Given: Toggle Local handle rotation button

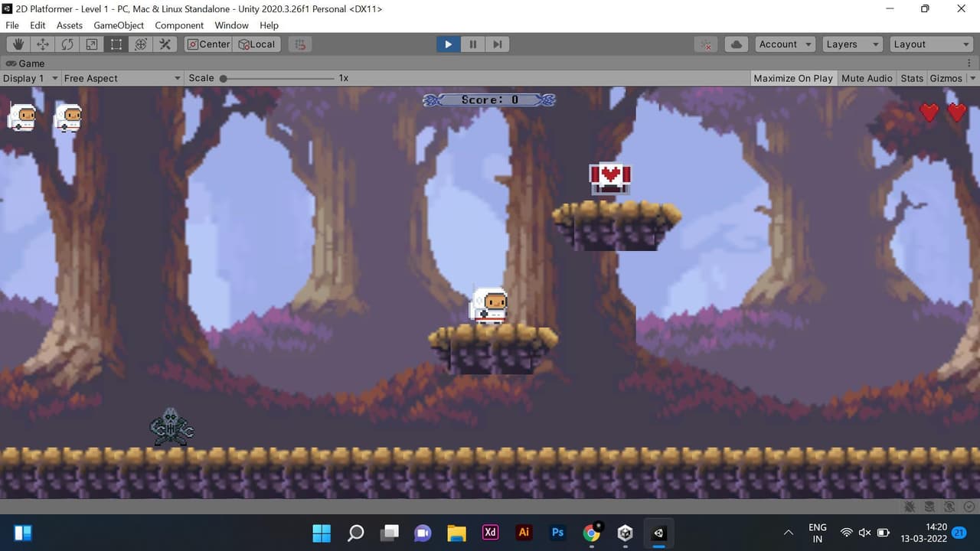Looking at the screenshot, I should [257, 44].
